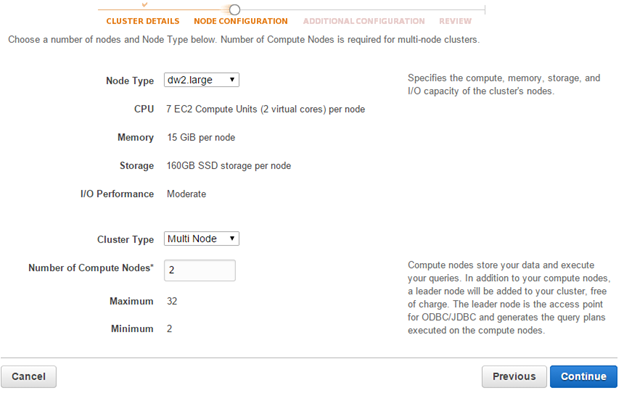
Task: Click the Number of Compute Nodes label
Action: click(x=91, y=268)
